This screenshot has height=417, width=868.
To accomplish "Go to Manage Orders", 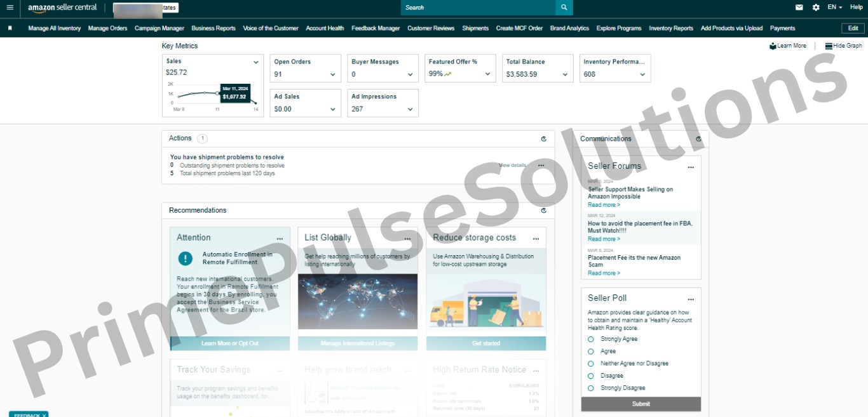I will 107,28.
